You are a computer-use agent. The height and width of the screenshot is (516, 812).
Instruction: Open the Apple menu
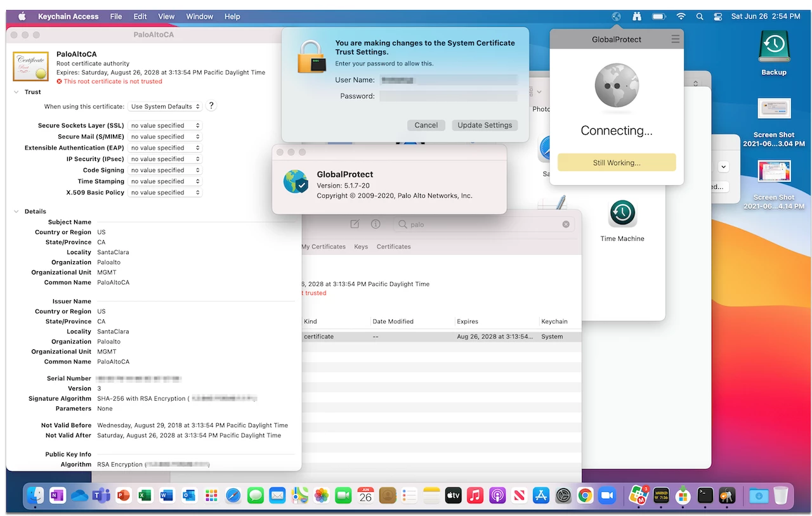pos(22,16)
